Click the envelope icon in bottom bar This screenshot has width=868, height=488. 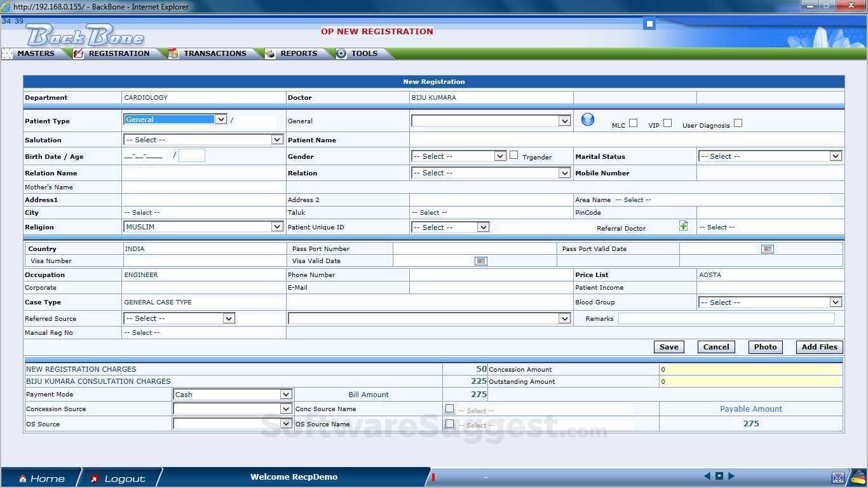pyautogui.click(x=838, y=477)
